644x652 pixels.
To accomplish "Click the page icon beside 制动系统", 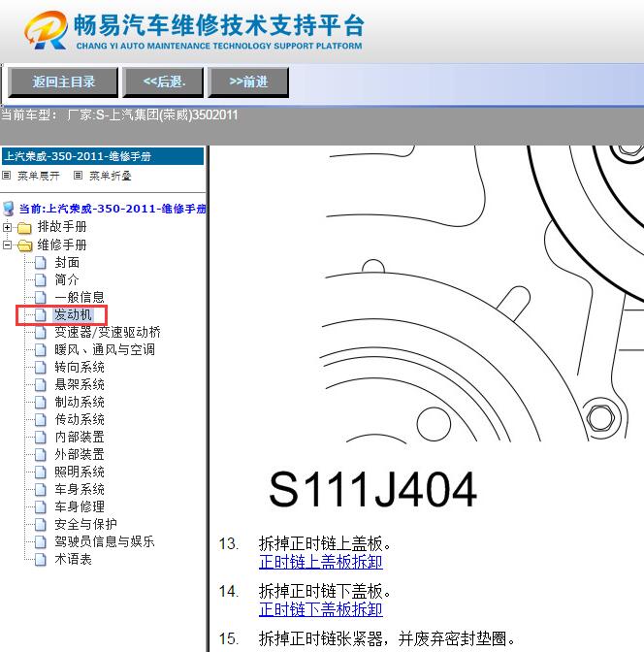I will click(x=41, y=403).
